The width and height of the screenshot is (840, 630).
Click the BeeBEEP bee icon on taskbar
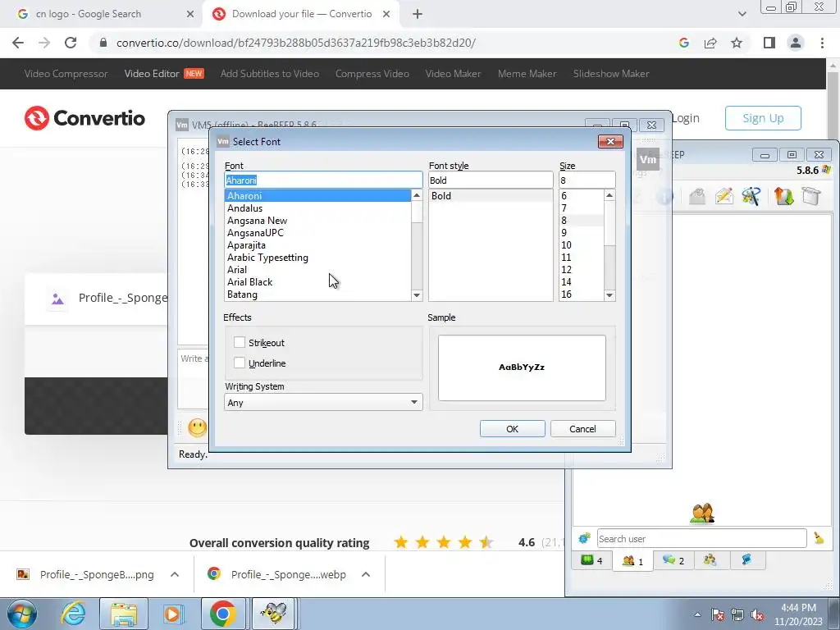274,614
